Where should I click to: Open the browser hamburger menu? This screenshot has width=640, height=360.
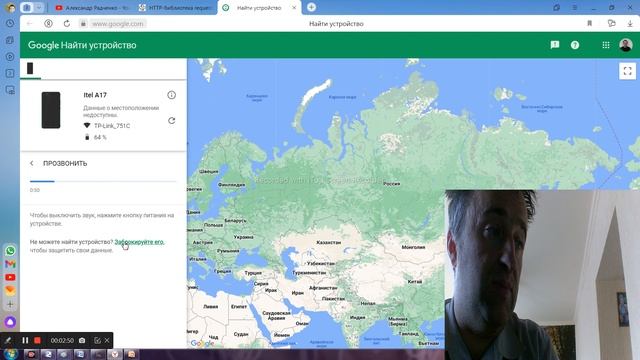tap(575, 7)
